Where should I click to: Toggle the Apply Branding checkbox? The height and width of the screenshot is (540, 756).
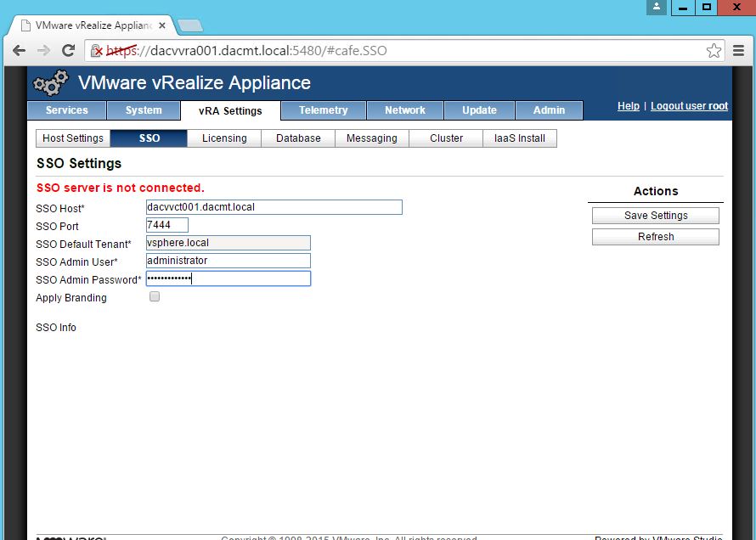[155, 296]
